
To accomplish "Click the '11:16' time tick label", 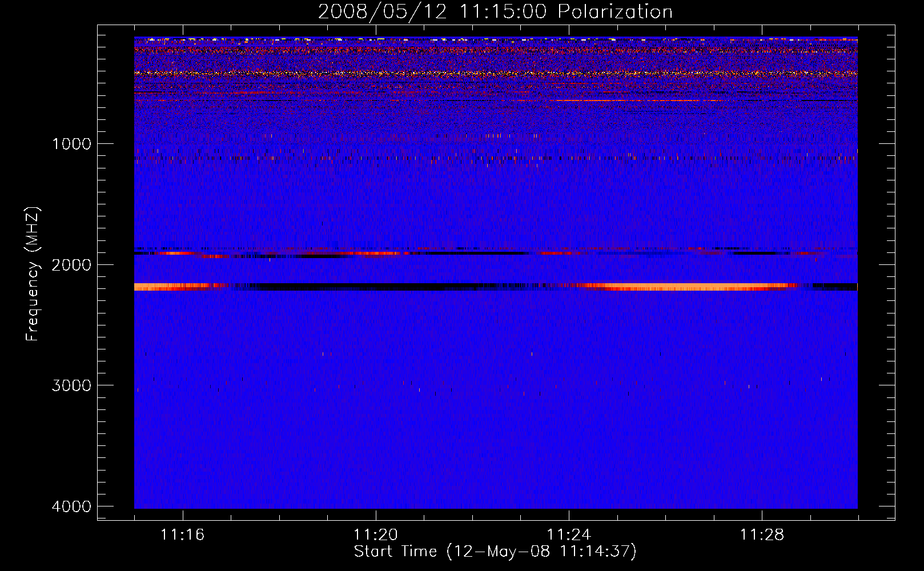I will [183, 534].
